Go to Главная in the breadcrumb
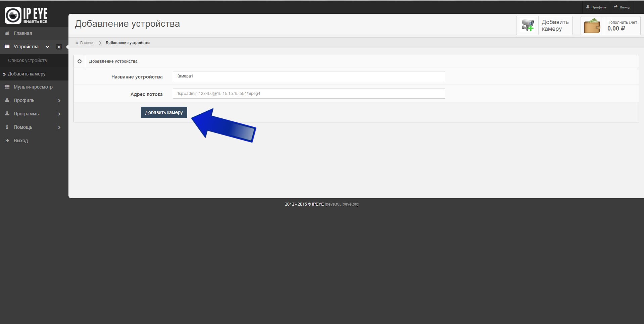This screenshot has width=644, height=324. click(x=87, y=43)
